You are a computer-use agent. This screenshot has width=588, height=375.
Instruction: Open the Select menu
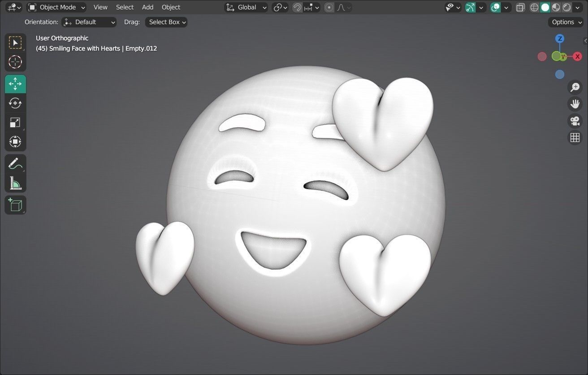click(125, 7)
